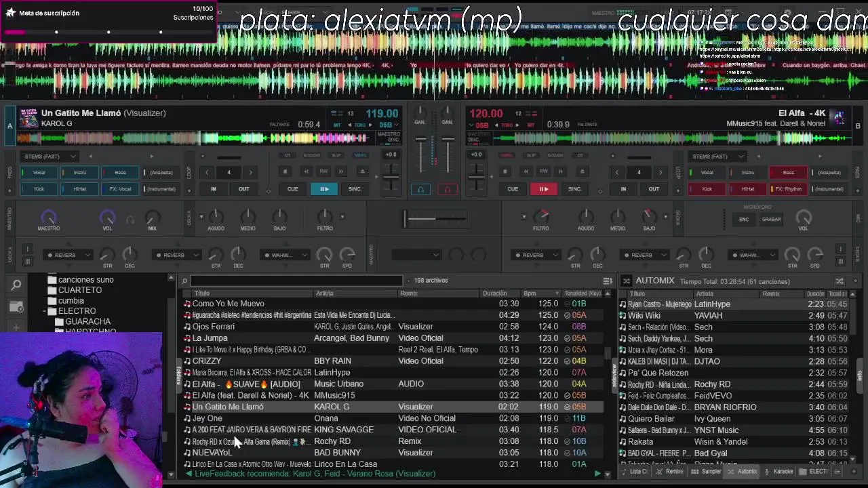Toggle deck B headphone cue icon
868x488 pixels.
tap(448, 190)
